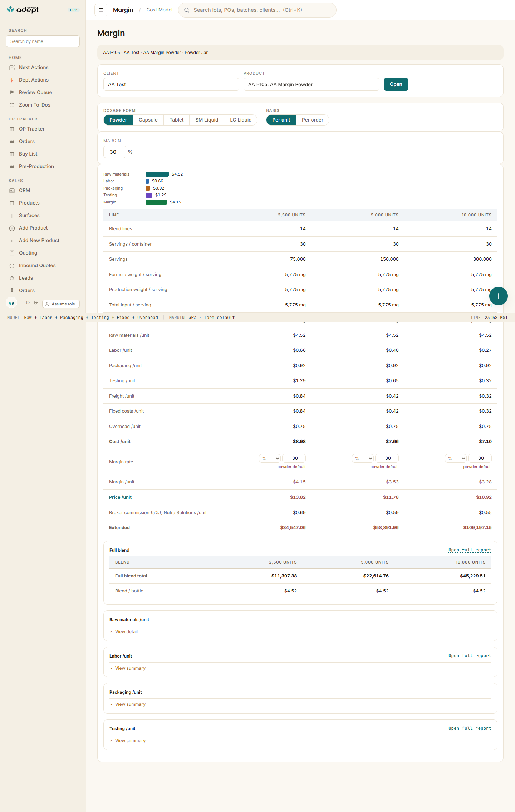
Task: Open margin rate type dropdown for 5,000 units
Action: [x=363, y=458]
